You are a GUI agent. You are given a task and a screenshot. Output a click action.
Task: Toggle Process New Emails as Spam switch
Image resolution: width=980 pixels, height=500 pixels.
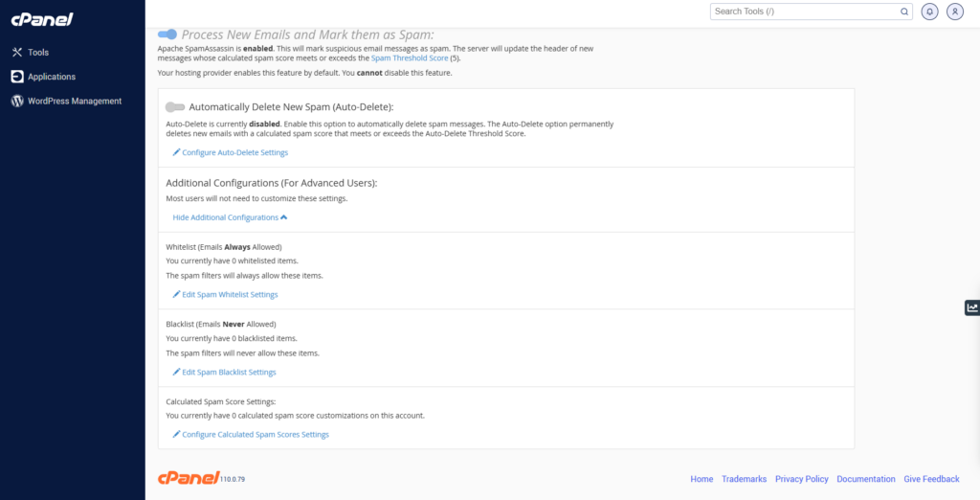(x=167, y=34)
